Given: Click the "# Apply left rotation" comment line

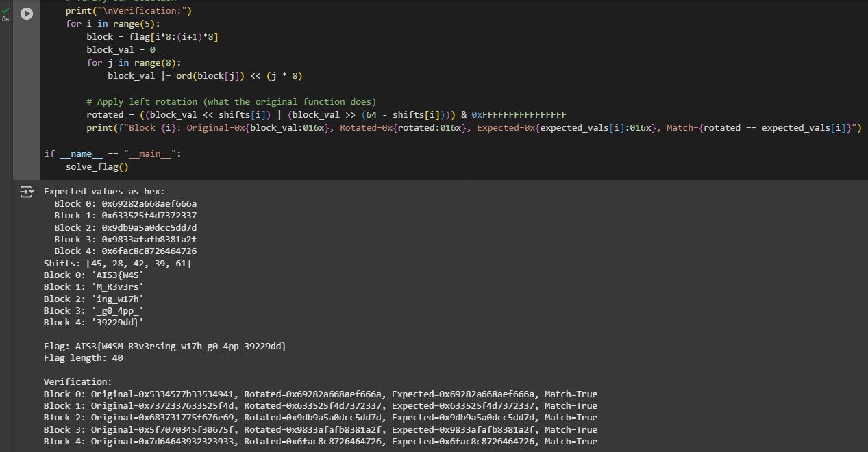Looking at the screenshot, I should (x=232, y=101).
